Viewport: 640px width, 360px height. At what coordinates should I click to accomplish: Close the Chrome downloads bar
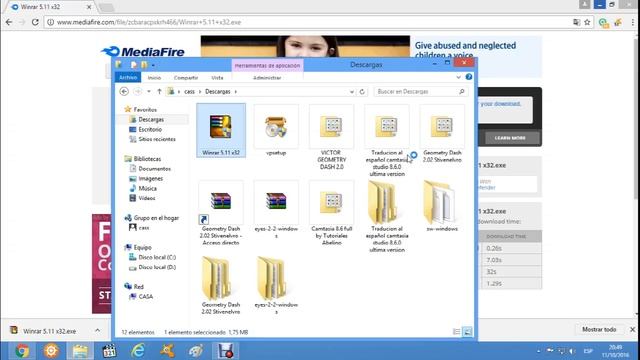click(x=632, y=329)
